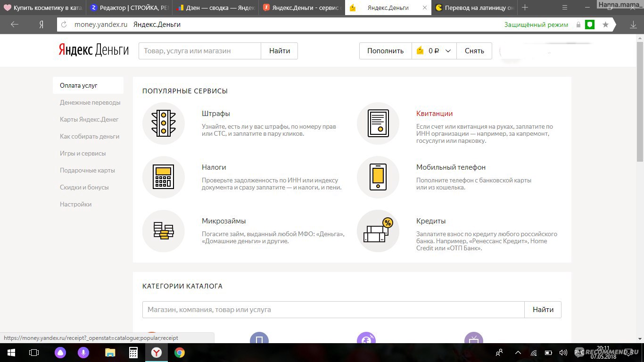This screenshot has width=644, height=362.
Task: Switch to Yandex Browser taskbar icon
Action: coord(156,353)
